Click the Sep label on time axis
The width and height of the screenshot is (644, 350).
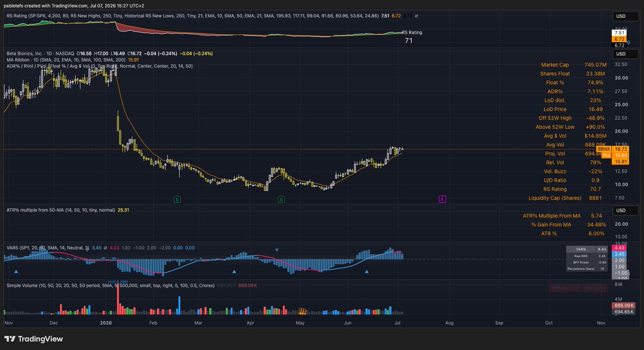click(500, 323)
